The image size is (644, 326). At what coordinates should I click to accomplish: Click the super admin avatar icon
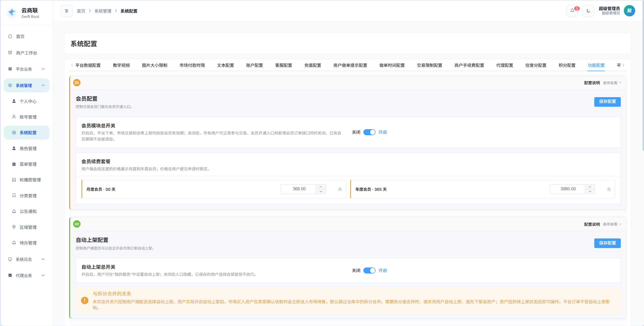tap(629, 11)
